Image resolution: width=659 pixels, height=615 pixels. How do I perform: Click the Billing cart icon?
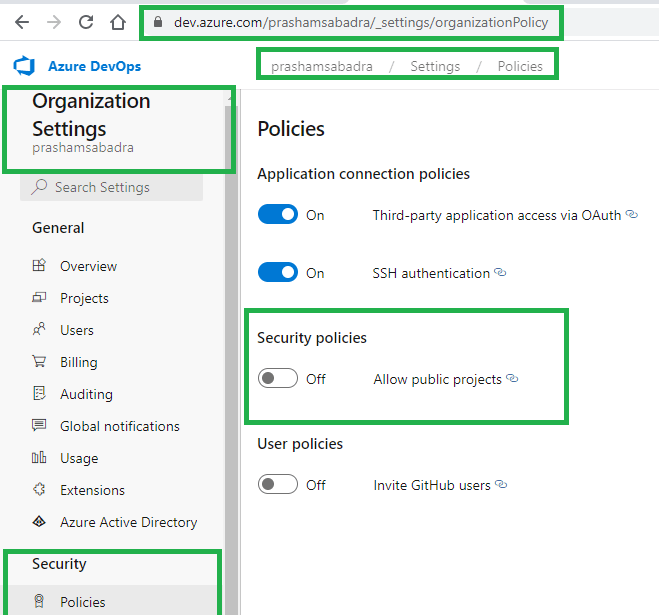click(x=39, y=362)
